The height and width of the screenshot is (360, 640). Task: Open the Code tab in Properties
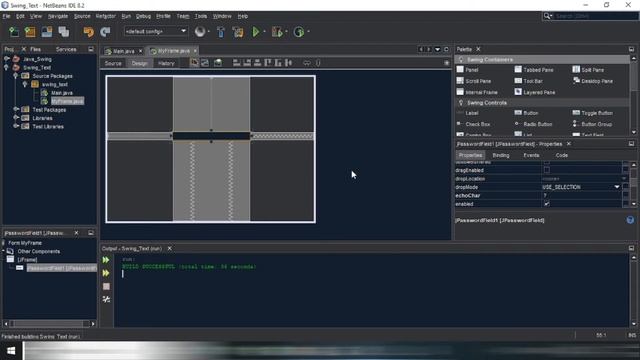562,155
